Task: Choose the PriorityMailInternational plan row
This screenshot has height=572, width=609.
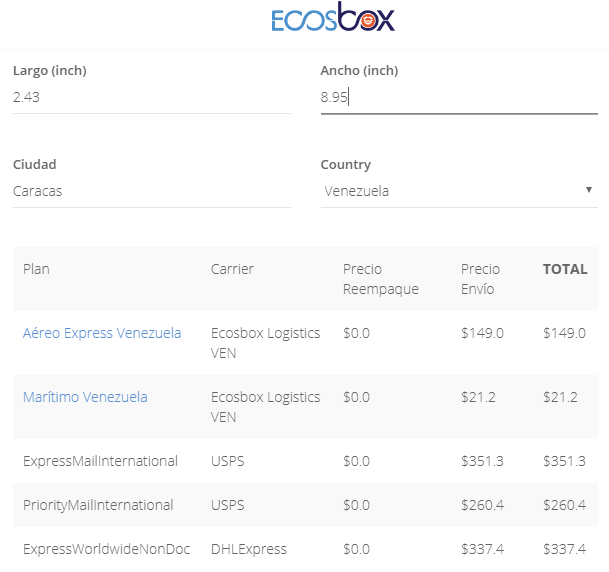Action: 98,505
